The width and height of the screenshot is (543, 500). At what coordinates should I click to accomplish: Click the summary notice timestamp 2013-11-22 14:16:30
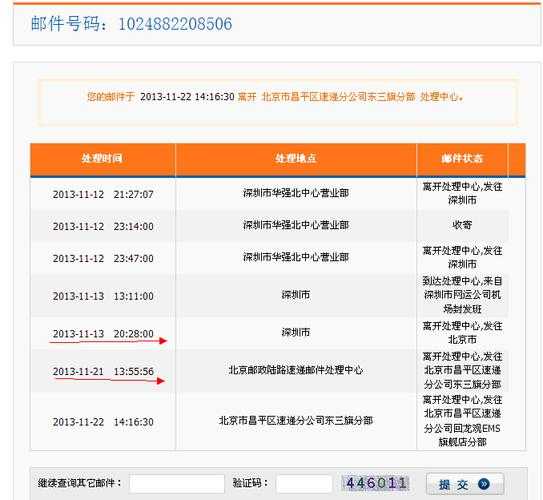click(187, 97)
